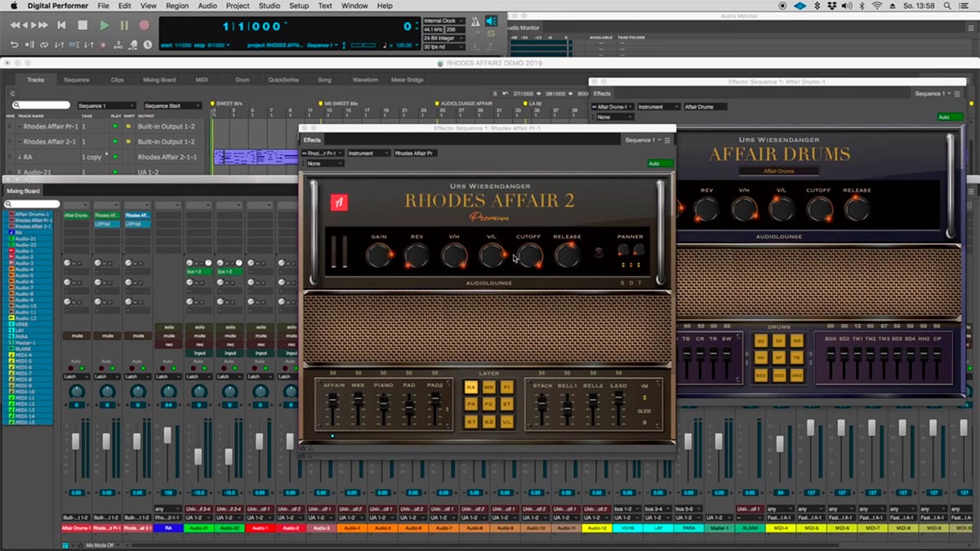Screen dimensions: 980x551
Task: Open the Instrument dropdown in Rhodes effects window
Action: coord(368,153)
